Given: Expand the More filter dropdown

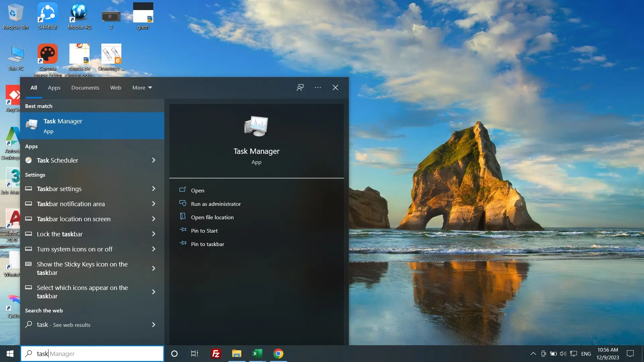Looking at the screenshot, I should point(142,87).
